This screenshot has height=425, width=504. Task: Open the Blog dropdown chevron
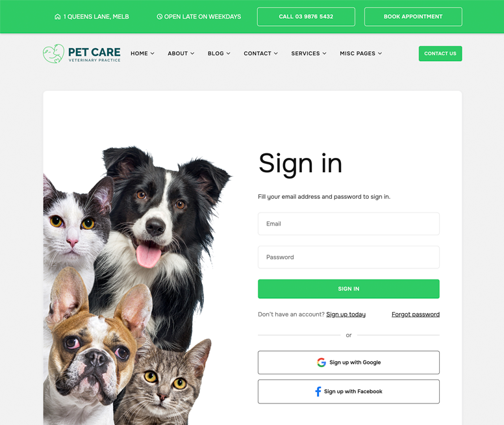(x=228, y=53)
